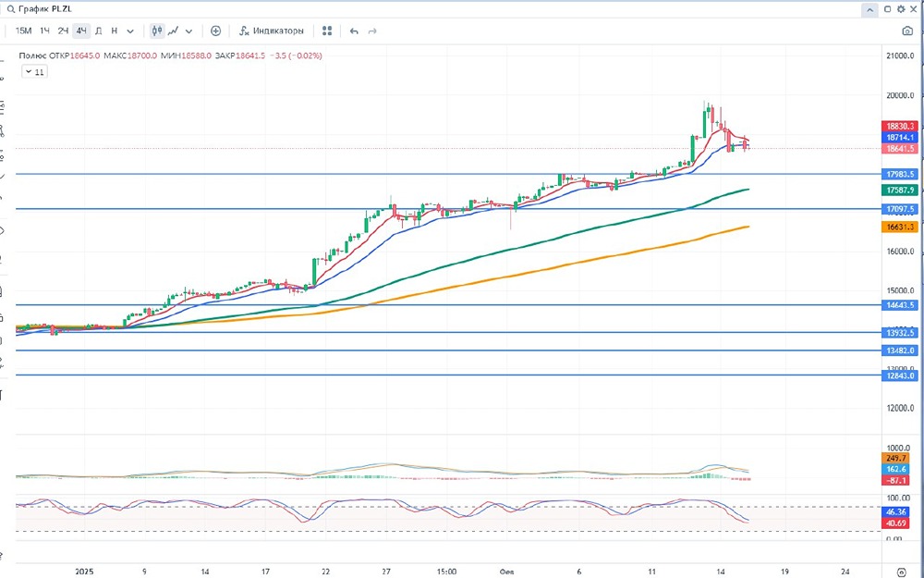The width and height of the screenshot is (924, 578).
Task: Take a chart snapshot with camera icon
Action: click(907, 31)
